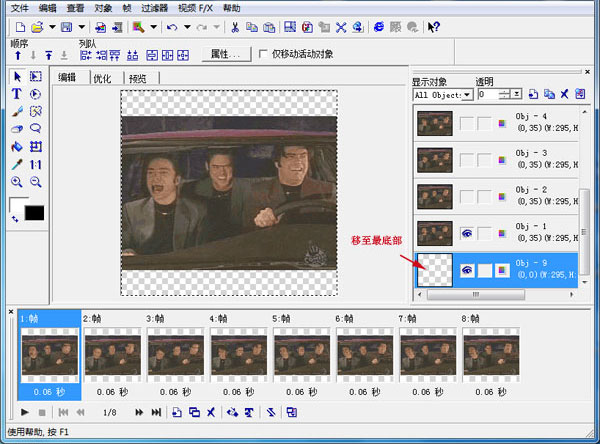Toggle eye visibility for Obj - 9
Viewport: 600px width, 444px height.
[466, 270]
